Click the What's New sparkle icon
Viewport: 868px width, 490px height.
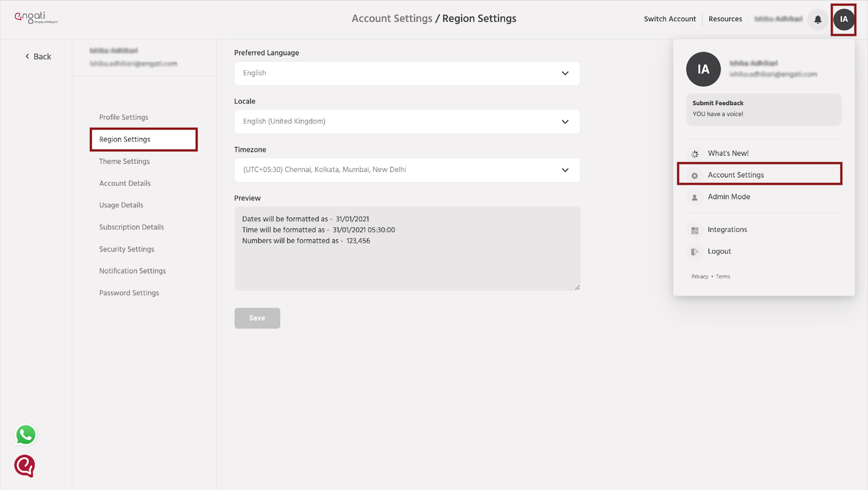(695, 154)
